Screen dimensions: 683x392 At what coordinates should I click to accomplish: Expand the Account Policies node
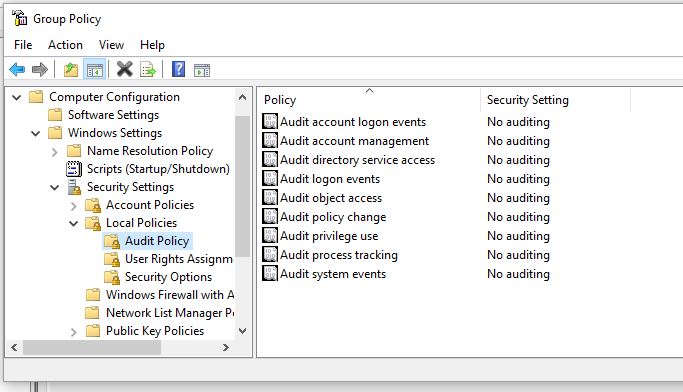[x=74, y=206]
